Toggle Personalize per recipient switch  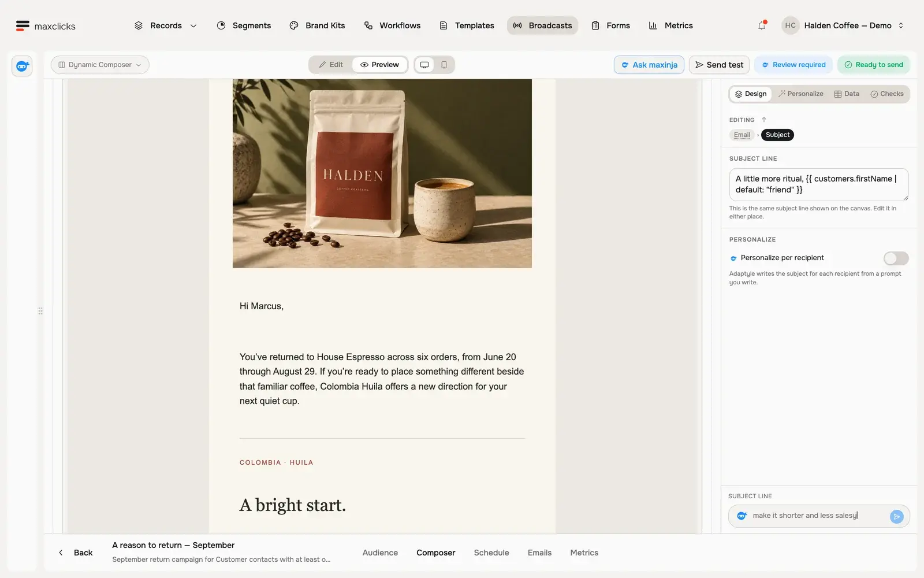pyautogui.click(x=896, y=258)
